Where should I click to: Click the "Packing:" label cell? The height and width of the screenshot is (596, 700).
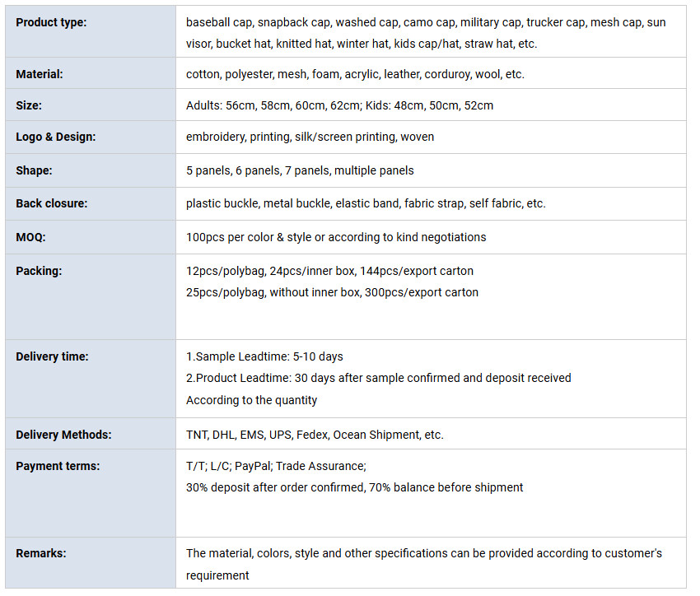[x=39, y=271]
